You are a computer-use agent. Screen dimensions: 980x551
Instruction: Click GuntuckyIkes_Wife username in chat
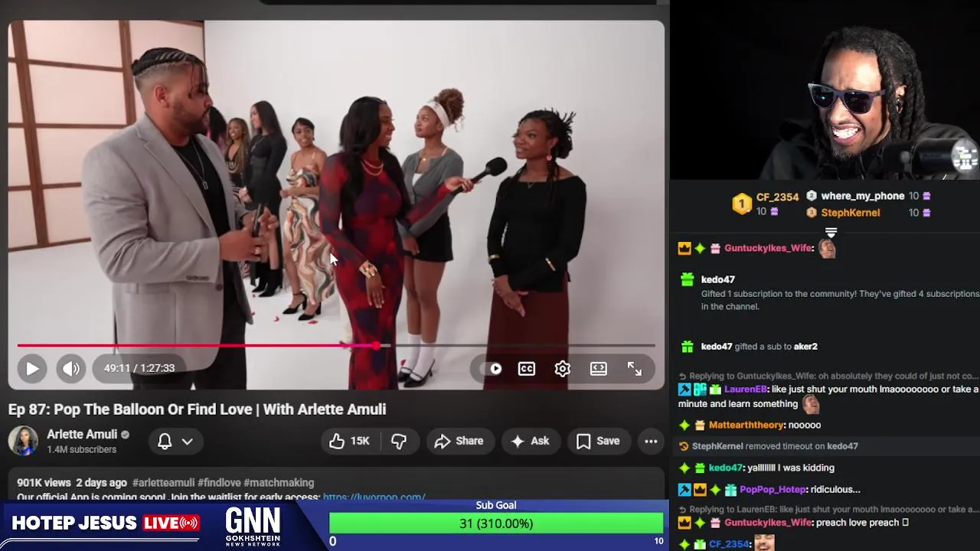click(x=769, y=248)
